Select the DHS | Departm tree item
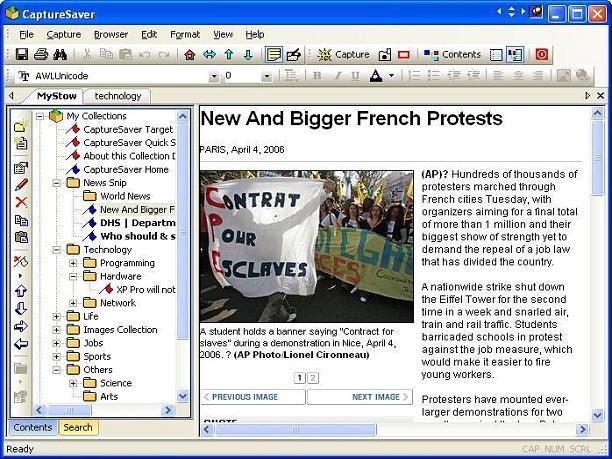This screenshot has height=459, width=612. click(x=129, y=223)
